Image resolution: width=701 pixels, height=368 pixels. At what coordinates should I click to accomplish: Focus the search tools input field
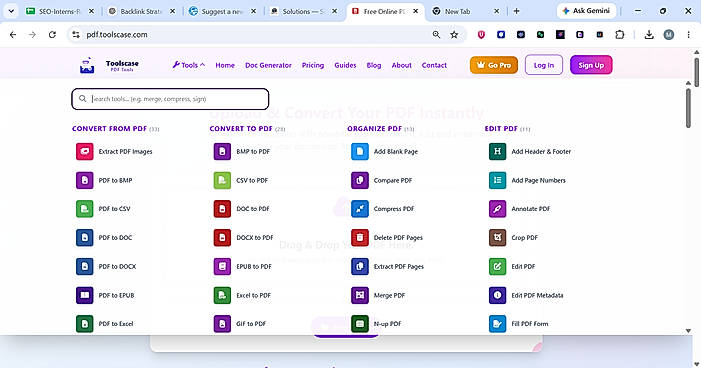(170, 99)
